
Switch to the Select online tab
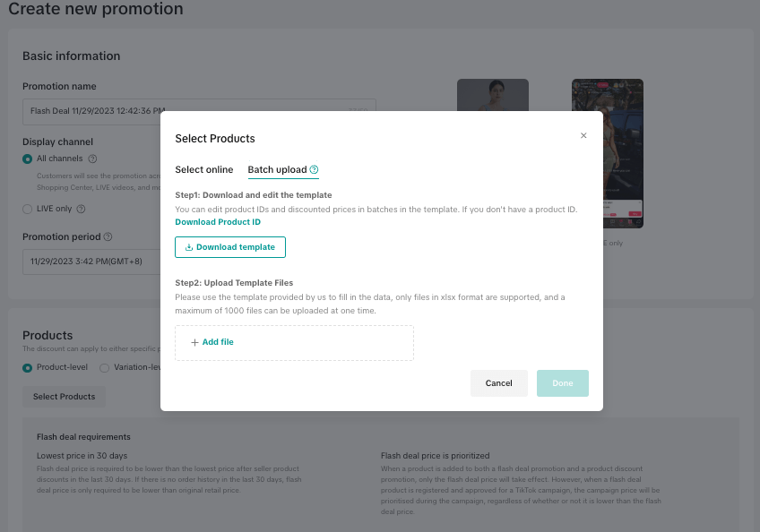coord(203,170)
